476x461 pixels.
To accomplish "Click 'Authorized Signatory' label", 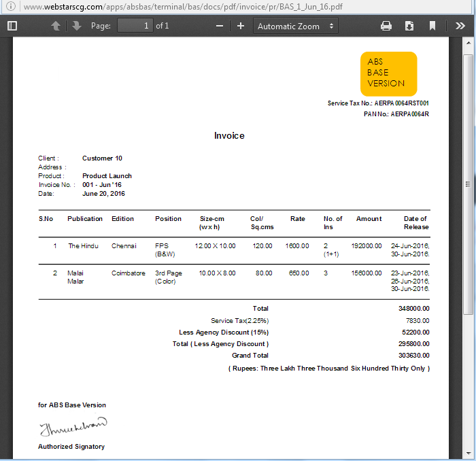I will [71, 447].
